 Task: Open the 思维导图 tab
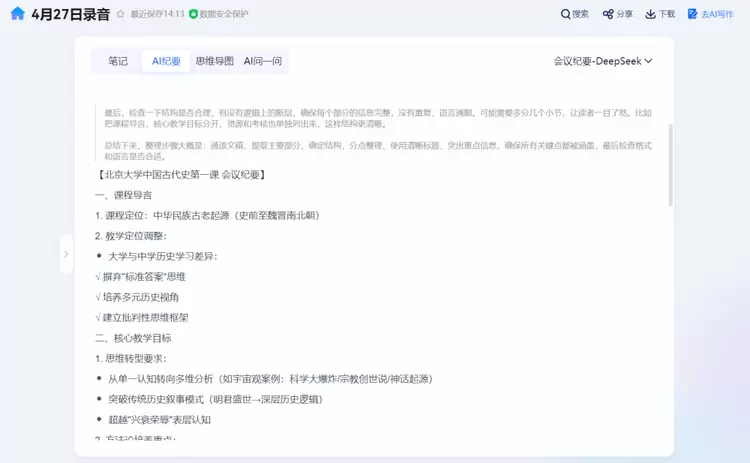point(214,61)
